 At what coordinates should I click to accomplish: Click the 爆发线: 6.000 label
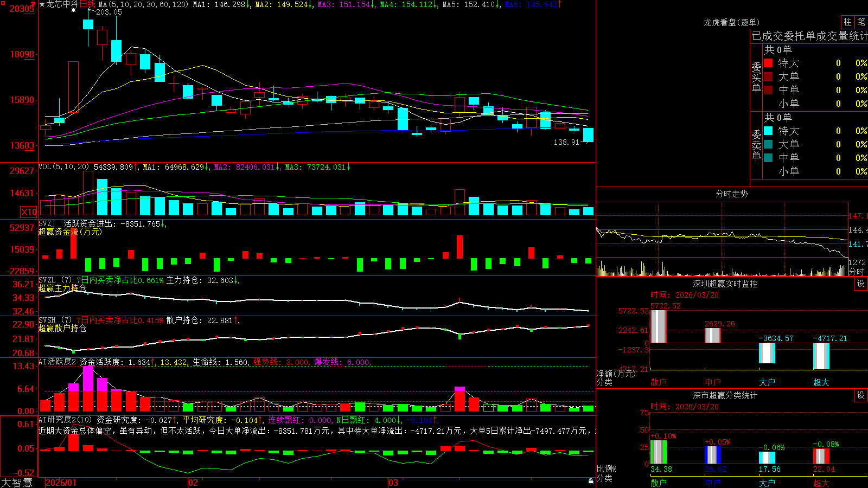click(x=342, y=362)
